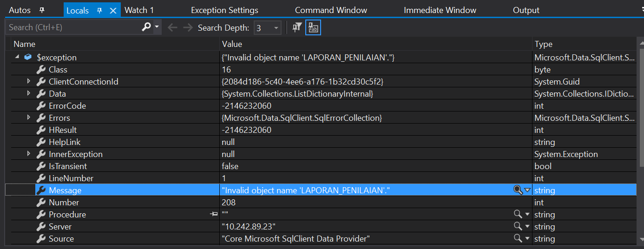Toggle the tab view toolbar button
This screenshot has width=644, height=249.
click(x=313, y=28)
